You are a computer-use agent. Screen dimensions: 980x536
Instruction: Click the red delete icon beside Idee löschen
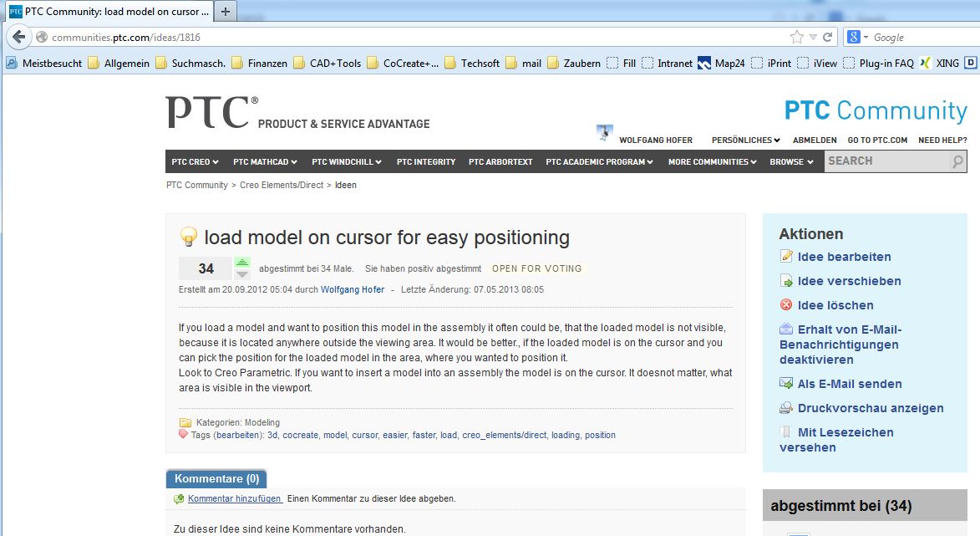point(786,304)
